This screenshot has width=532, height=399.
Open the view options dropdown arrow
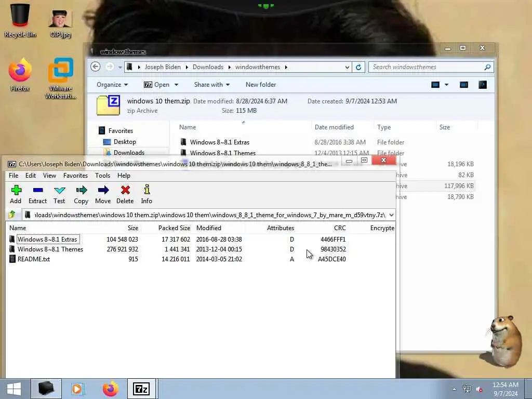coord(446,85)
